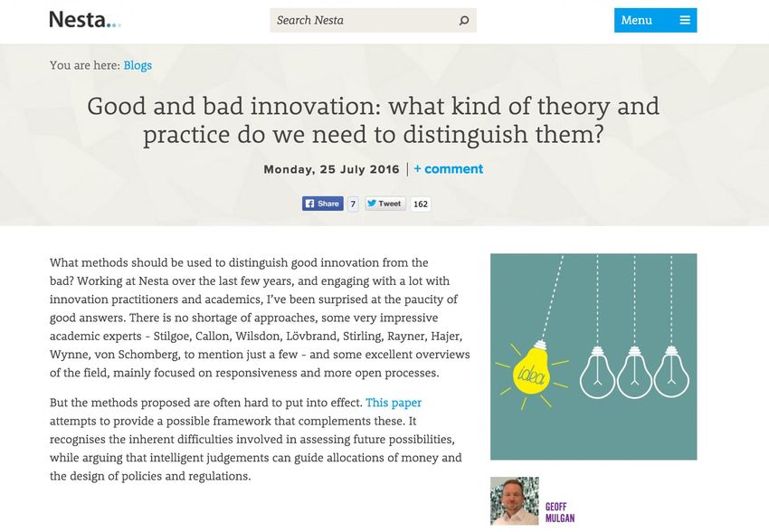Click the search magnifier icon
This screenshot has height=532, width=769.
464,21
